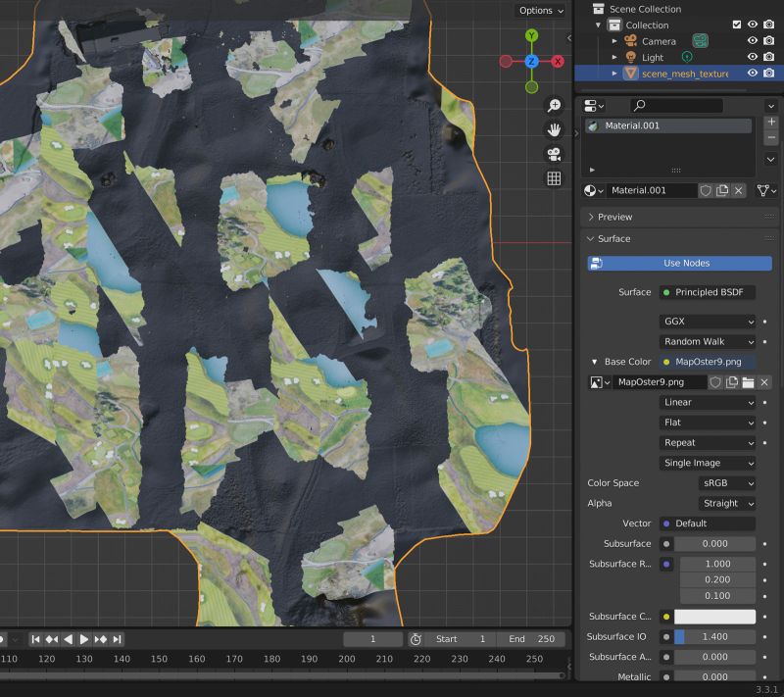The image size is (784, 697).
Task: Disable rendering for scene_mesh_texture object
Action: (769, 74)
